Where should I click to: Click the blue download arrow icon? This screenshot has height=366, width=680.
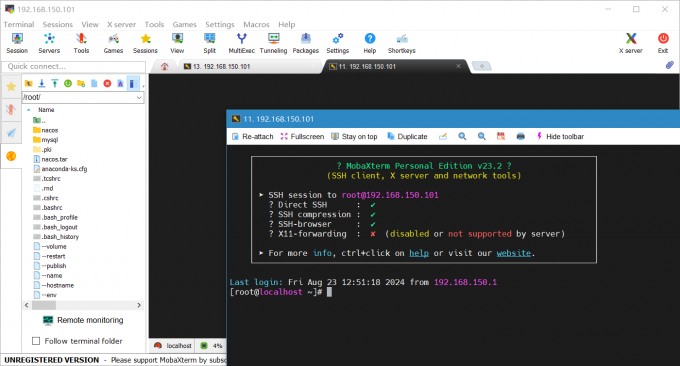coord(42,83)
